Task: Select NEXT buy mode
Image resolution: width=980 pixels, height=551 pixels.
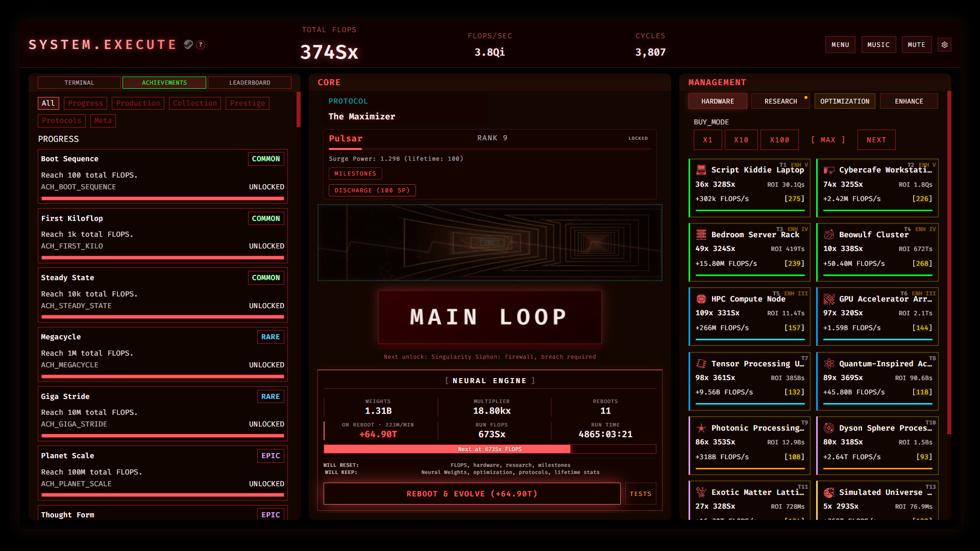Action: pyautogui.click(x=876, y=140)
